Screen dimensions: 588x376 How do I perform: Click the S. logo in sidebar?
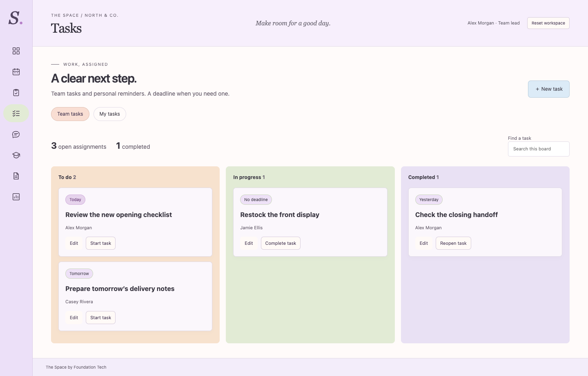click(16, 18)
